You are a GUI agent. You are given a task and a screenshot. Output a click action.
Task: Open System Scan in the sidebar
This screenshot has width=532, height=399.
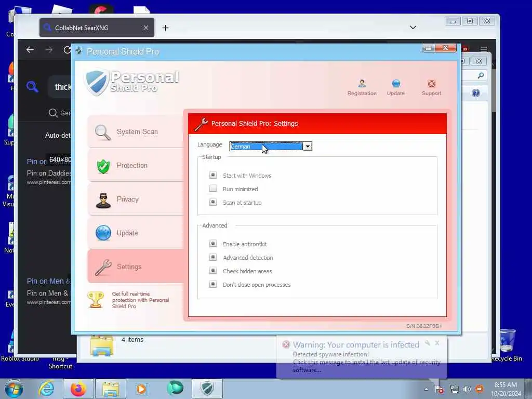(x=136, y=131)
